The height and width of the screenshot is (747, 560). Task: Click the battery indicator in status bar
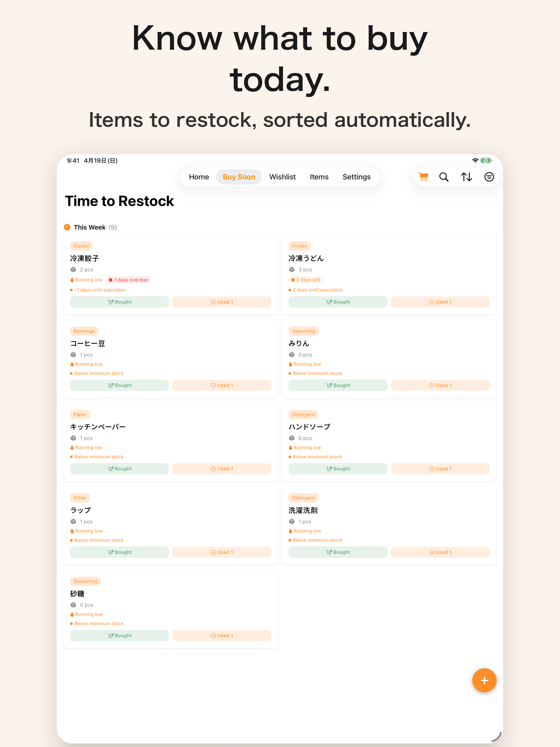[486, 160]
